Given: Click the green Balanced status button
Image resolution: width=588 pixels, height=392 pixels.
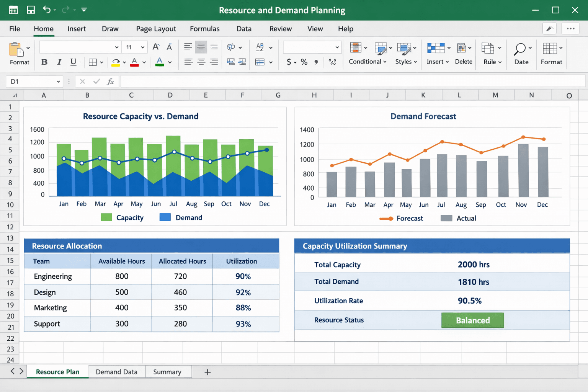Looking at the screenshot, I should tap(472, 320).
